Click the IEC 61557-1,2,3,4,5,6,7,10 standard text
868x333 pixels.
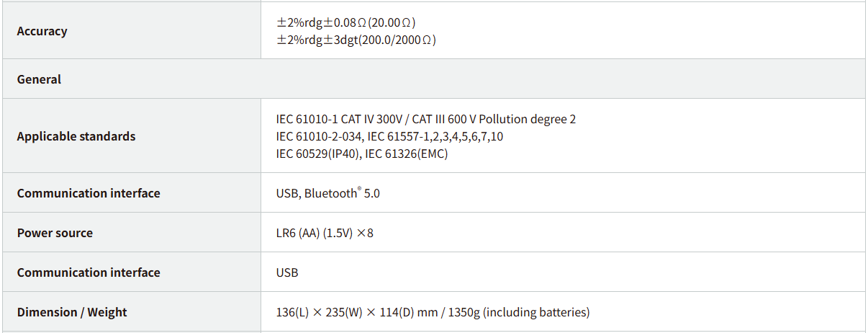(x=435, y=136)
